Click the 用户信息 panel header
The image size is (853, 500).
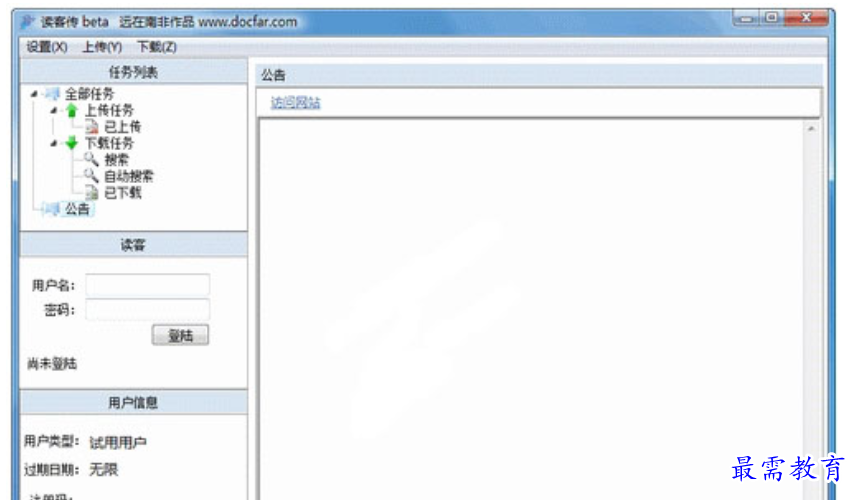[x=133, y=403]
